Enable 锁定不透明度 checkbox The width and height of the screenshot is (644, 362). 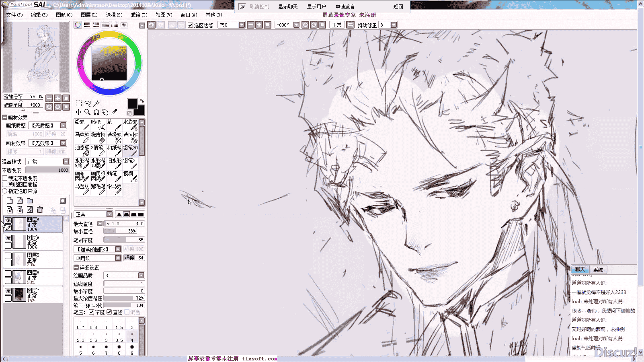click(x=5, y=178)
